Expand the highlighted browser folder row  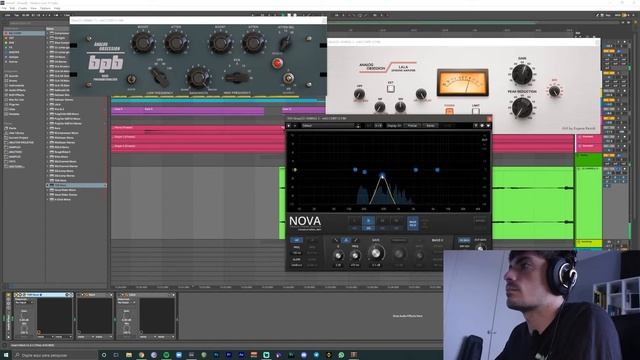[48, 185]
